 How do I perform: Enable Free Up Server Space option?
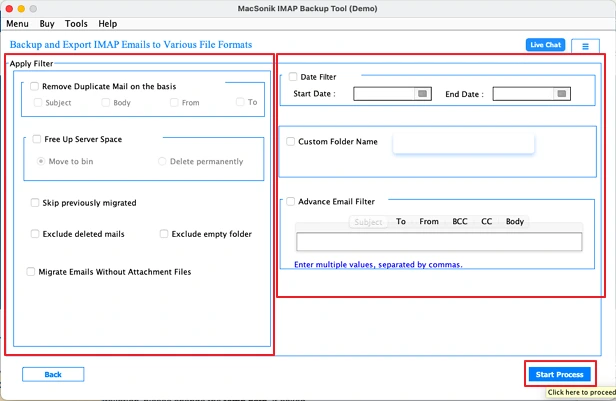[37, 139]
